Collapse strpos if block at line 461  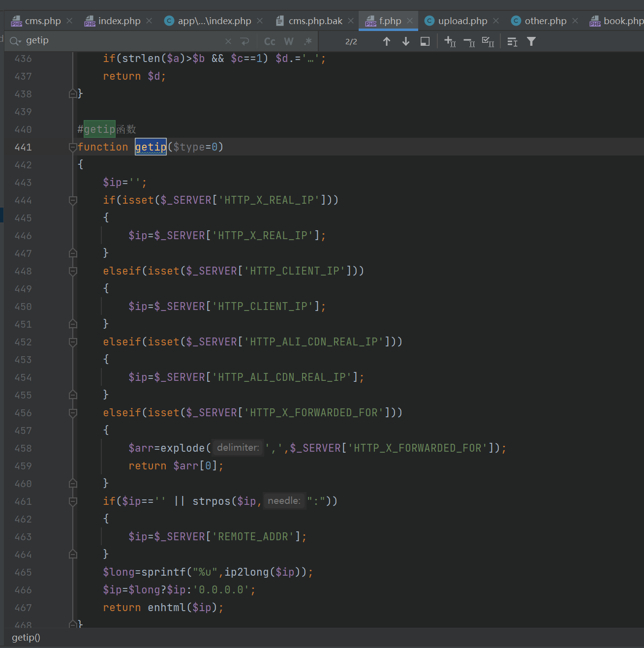73,501
